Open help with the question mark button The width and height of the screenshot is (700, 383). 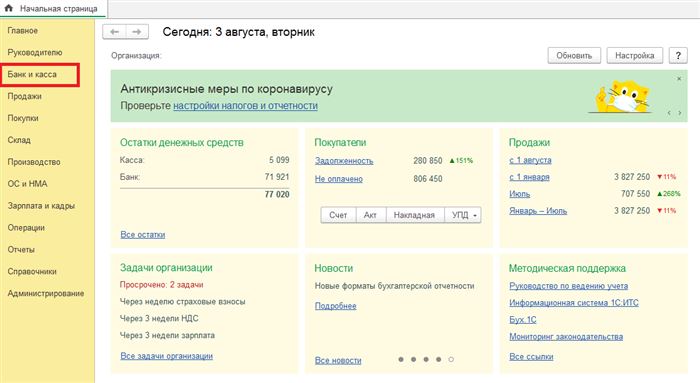point(678,55)
